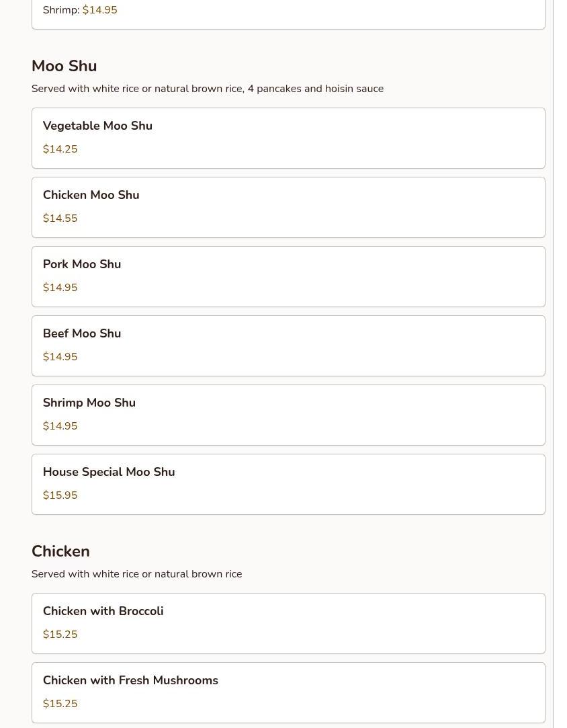Click the $14.55 Chicken Moo Shu price
Viewport: 567px width, 728px height.
pyautogui.click(x=60, y=218)
